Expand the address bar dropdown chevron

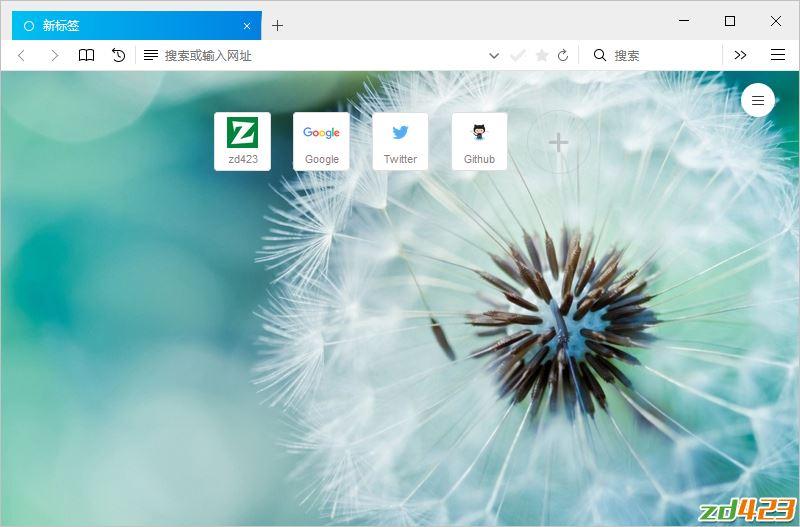pyautogui.click(x=493, y=56)
